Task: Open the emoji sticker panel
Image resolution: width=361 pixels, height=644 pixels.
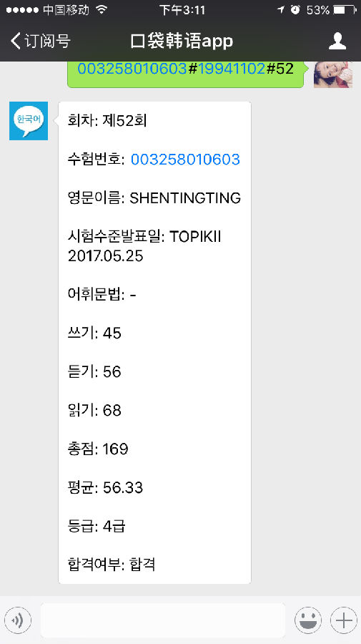Action: tap(308, 620)
